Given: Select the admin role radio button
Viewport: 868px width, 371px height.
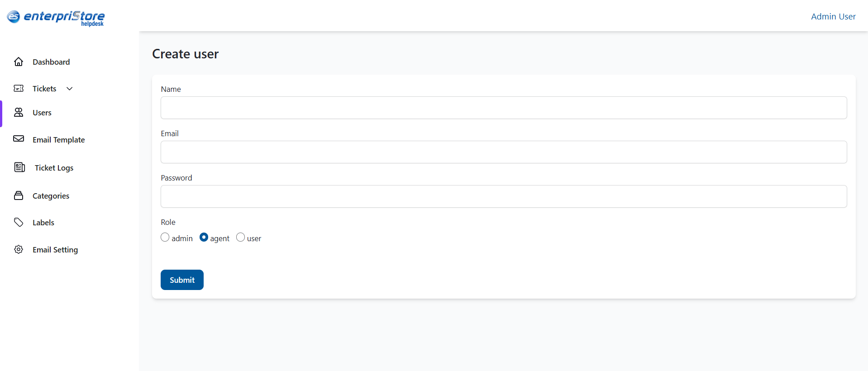Looking at the screenshot, I should point(165,237).
